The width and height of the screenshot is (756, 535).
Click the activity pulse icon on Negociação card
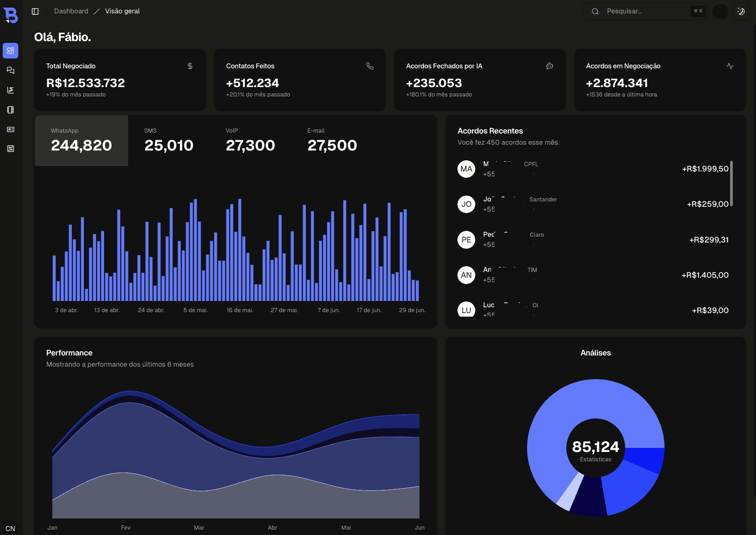pyautogui.click(x=730, y=66)
